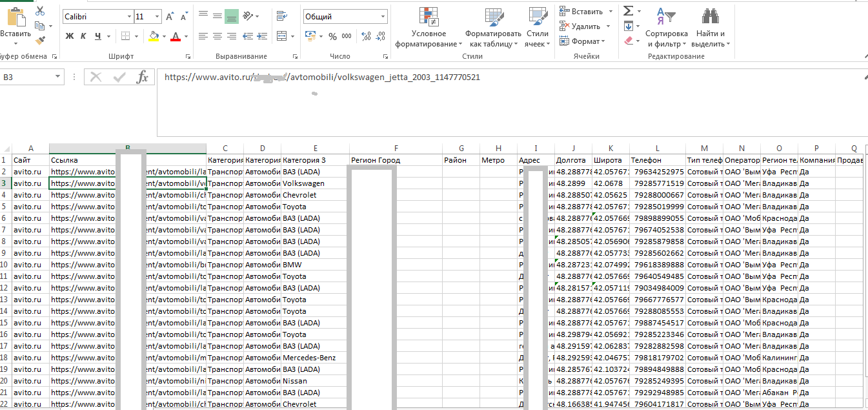Image resolution: width=868 pixels, height=410 pixels.
Task: Open Сортировка и фильтр menu
Action: click(666, 28)
